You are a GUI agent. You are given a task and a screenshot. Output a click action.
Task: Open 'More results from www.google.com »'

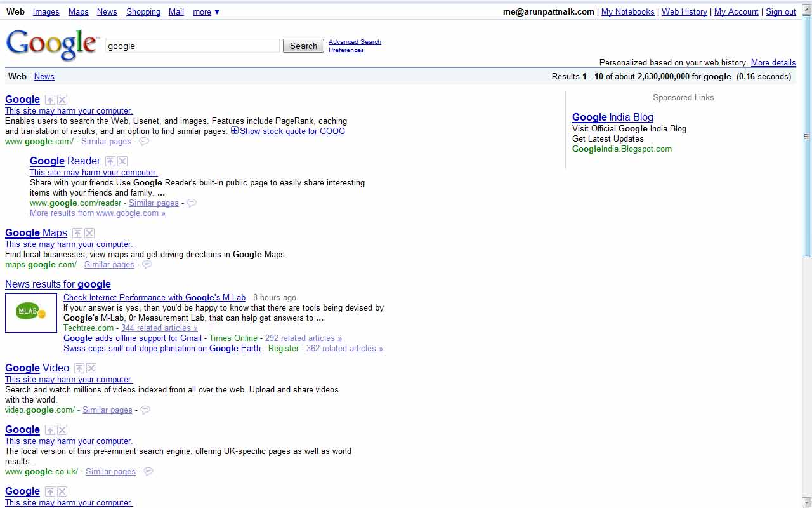coord(98,213)
